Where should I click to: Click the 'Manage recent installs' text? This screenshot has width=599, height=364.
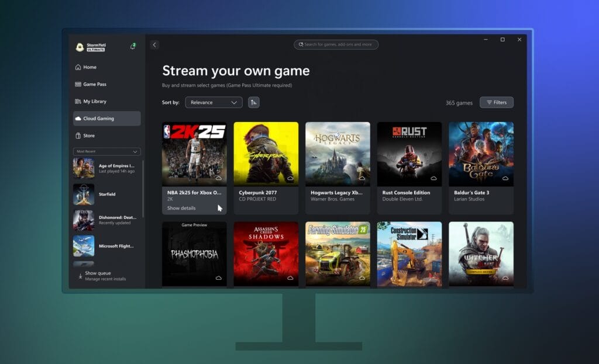pyautogui.click(x=105, y=279)
